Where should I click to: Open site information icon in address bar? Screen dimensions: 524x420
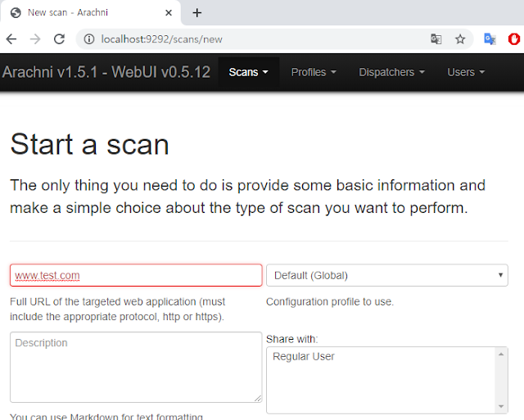click(89, 39)
